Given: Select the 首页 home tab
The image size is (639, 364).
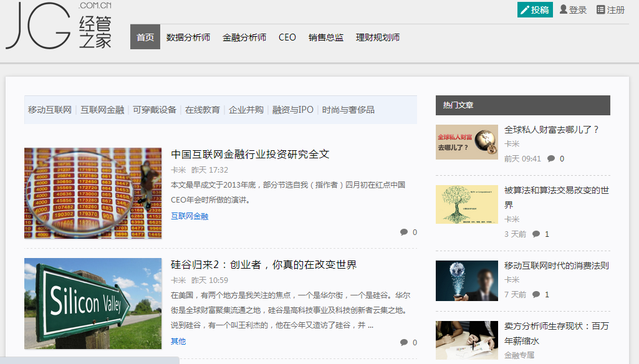Looking at the screenshot, I should pyautogui.click(x=145, y=37).
